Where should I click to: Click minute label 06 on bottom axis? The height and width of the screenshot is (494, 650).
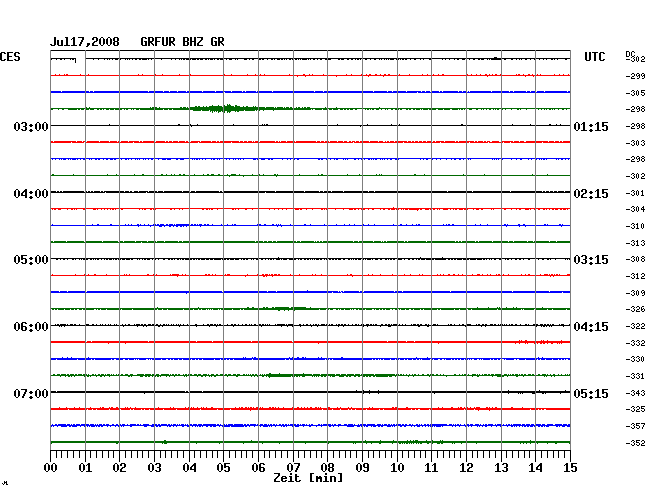258,468
